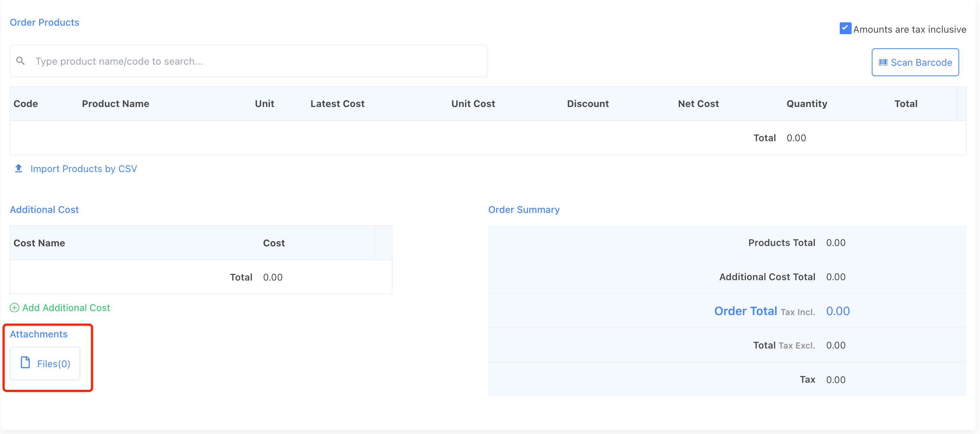Click the search magnifier icon
Screen dimensions: 980x434
[20, 61]
